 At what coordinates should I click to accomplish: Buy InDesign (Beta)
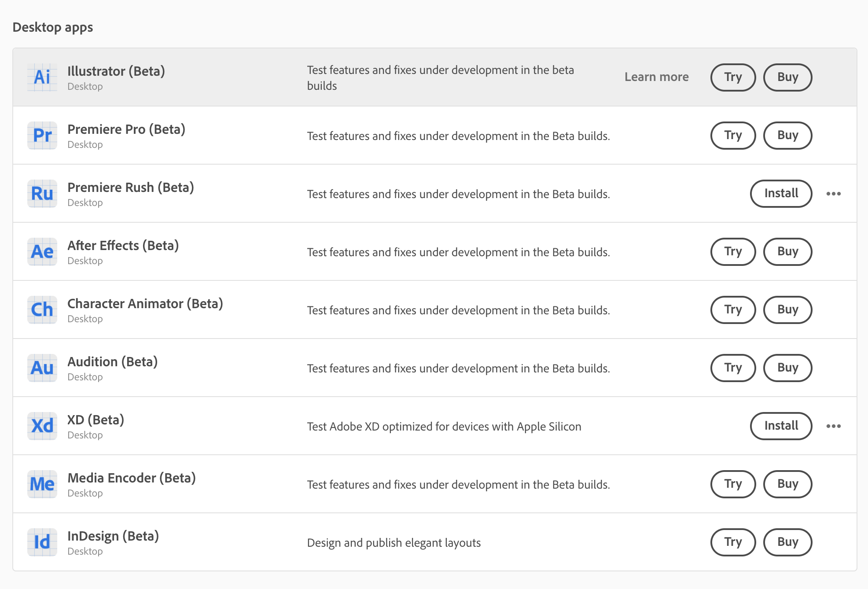pos(787,542)
